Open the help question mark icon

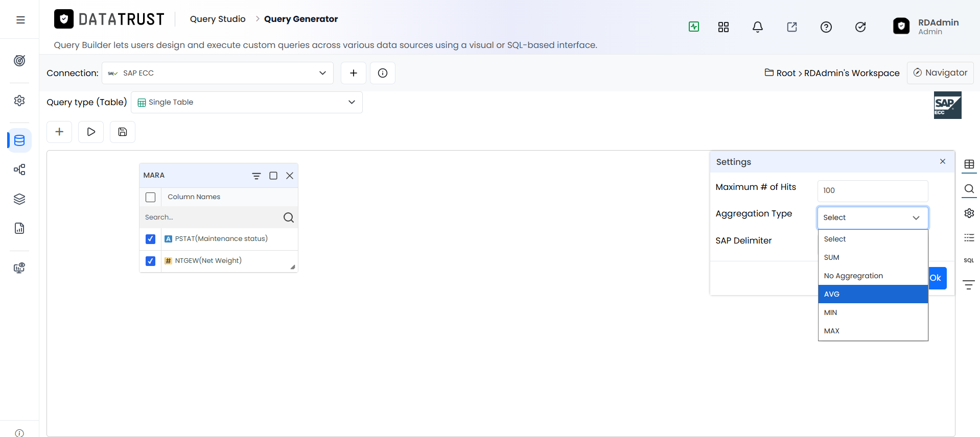[x=826, y=27]
